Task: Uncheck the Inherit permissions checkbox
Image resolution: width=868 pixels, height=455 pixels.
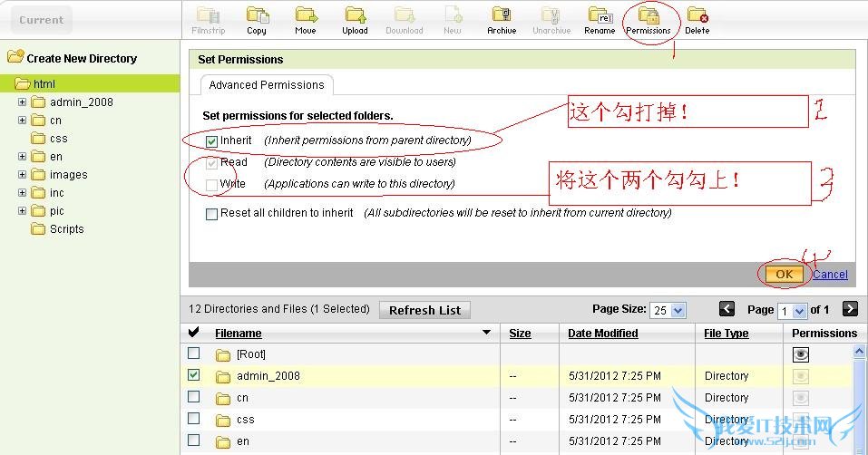Action: point(211,141)
